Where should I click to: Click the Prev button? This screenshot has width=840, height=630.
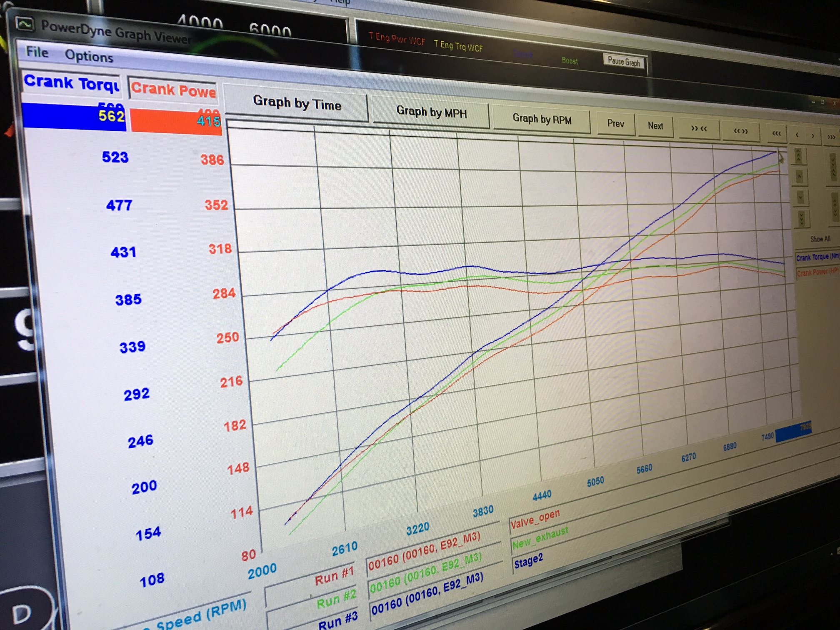pyautogui.click(x=615, y=124)
